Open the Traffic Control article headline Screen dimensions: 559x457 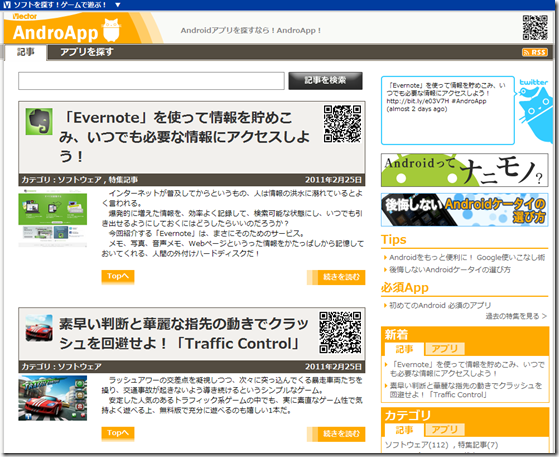tap(184, 334)
